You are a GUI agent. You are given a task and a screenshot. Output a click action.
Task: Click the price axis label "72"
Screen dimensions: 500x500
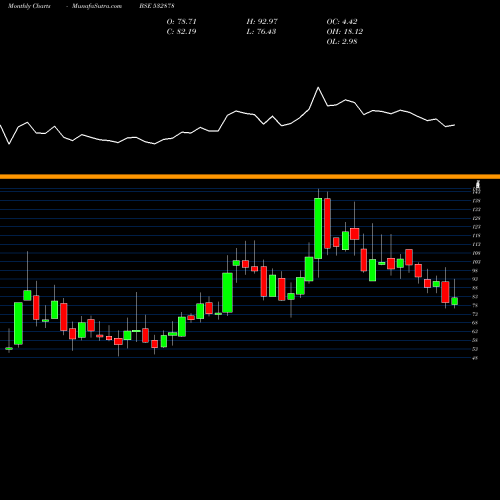click(476, 314)
